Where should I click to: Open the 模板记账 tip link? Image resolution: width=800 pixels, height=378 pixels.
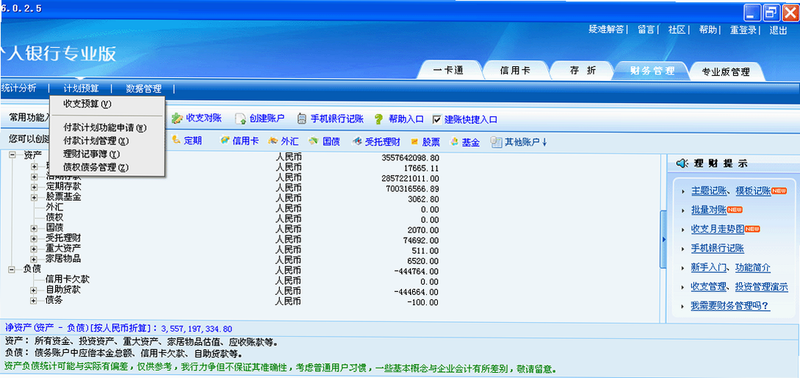(x=754, y=191)
